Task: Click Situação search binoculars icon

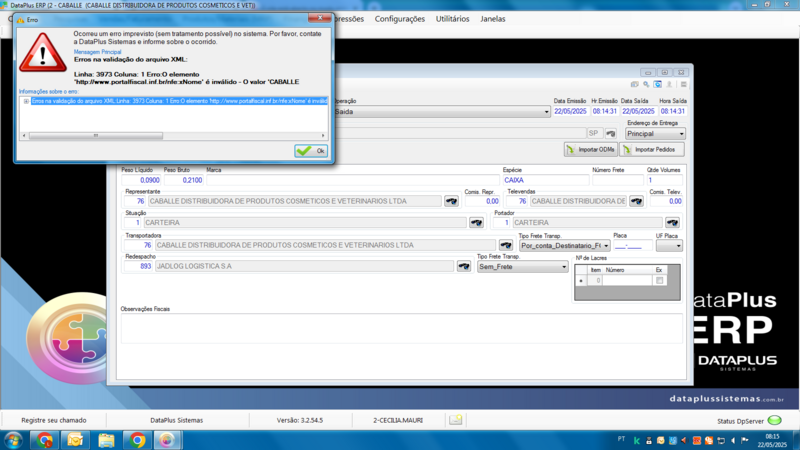Action: 476,222
